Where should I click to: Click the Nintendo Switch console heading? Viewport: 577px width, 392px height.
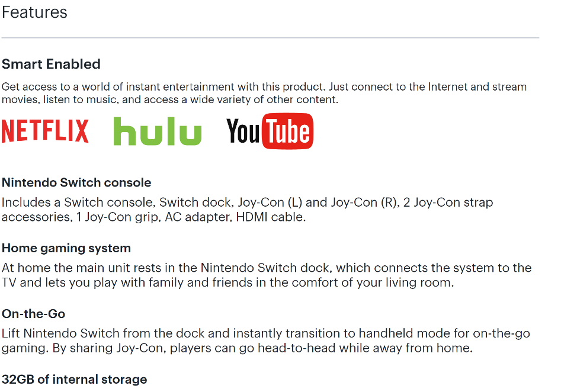coord(76,182)
